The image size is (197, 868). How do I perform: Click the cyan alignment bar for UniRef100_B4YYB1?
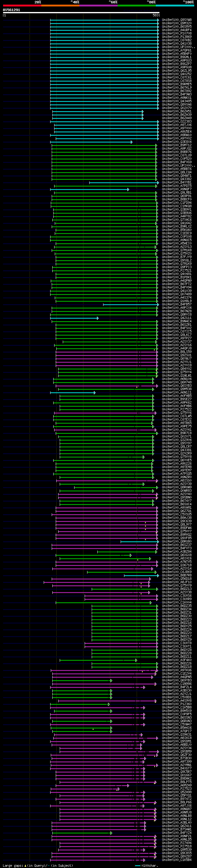point(124,183)
